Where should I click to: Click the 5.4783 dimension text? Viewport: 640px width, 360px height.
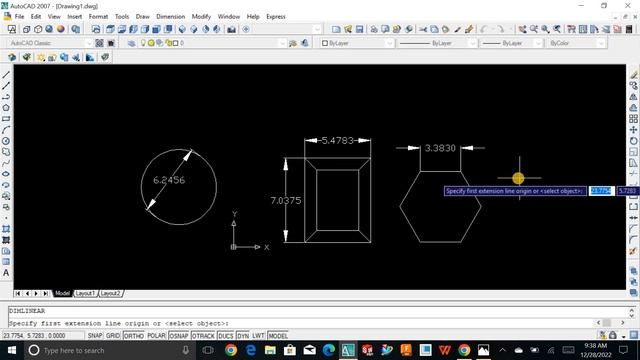338,140
